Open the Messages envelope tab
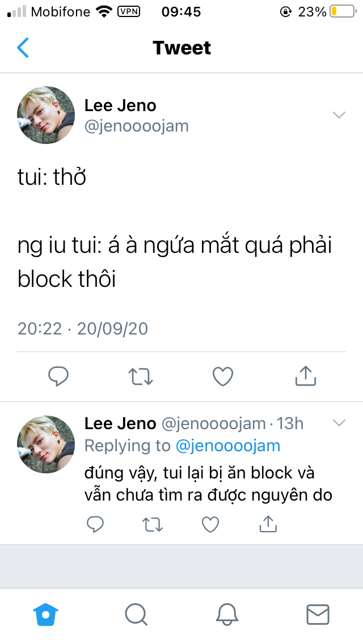The height and width of the screenshot is (644, 363). [x=318, y=615]
